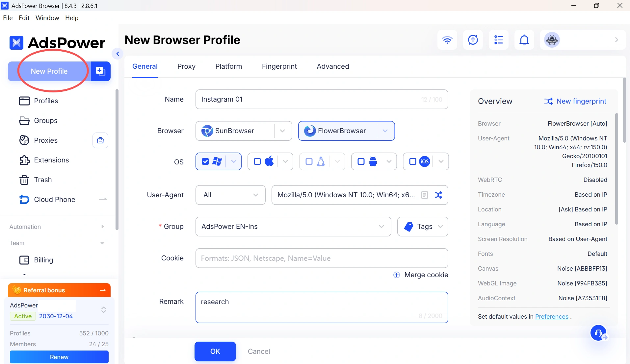The image size is (630, 364).
Task: Expand SunBrowser version dropdown
Action: [282, 131]
